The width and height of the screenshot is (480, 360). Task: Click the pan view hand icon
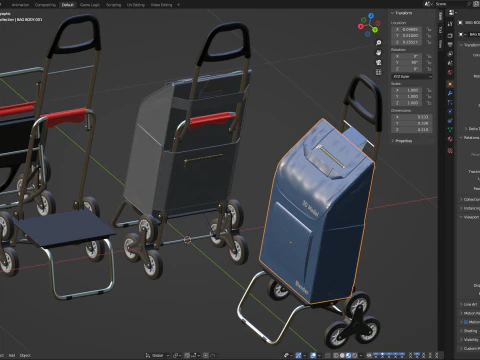379,53
